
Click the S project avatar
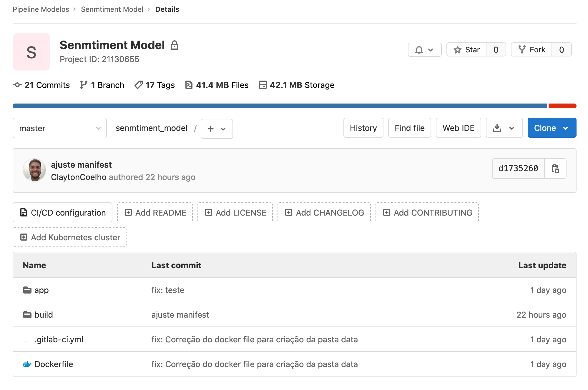tap(31, 52)
